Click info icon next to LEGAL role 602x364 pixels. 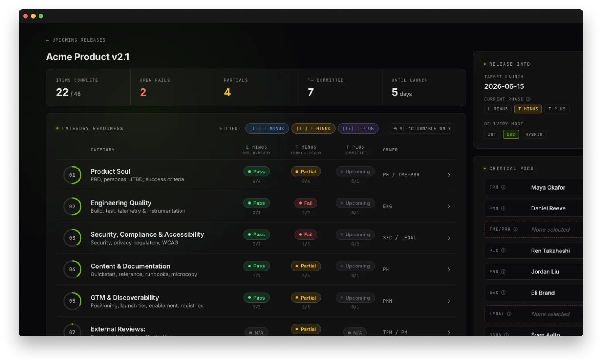click(509, 314)
